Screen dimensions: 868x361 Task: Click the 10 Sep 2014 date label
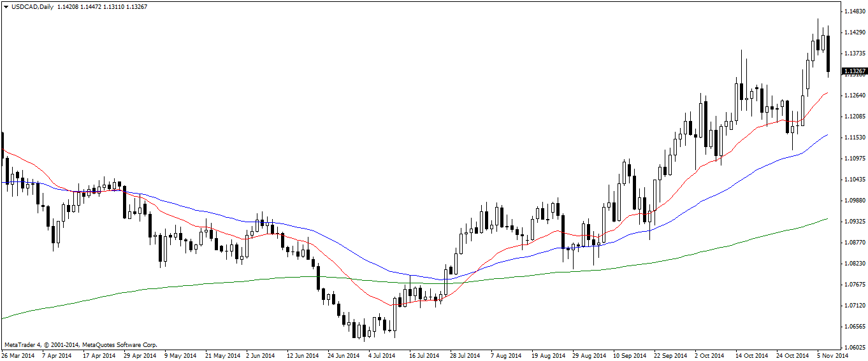(x=630, y=356)
